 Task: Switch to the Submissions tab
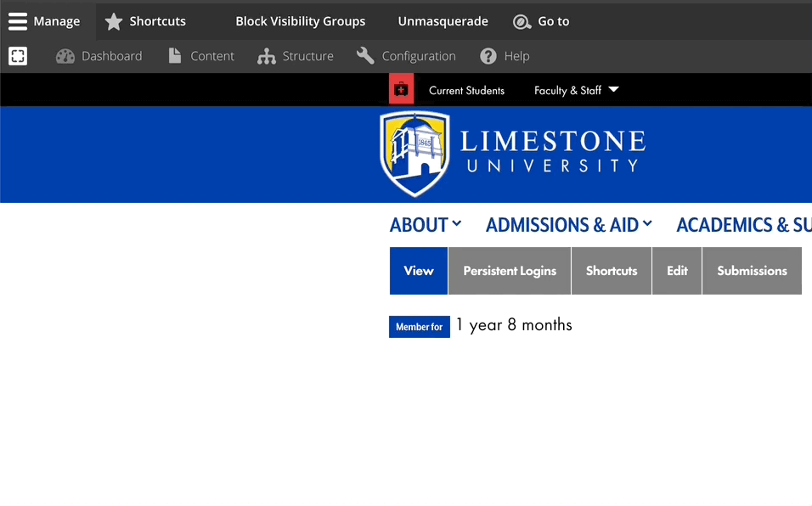(x=752, y=271)
